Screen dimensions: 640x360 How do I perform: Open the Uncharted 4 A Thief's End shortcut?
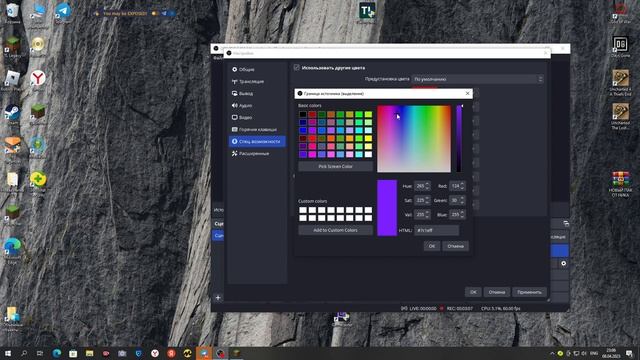click(x=620, y=82)
